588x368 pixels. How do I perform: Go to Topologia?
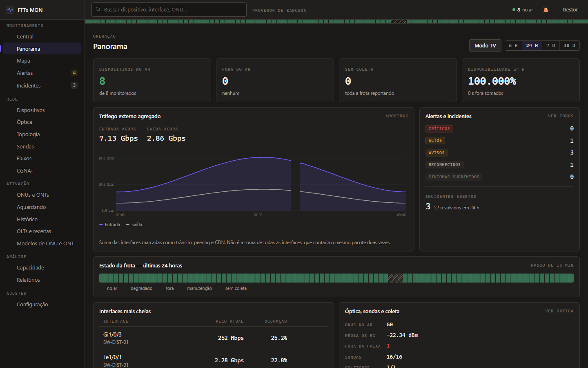pyautogui.click(x=42, y=134)
